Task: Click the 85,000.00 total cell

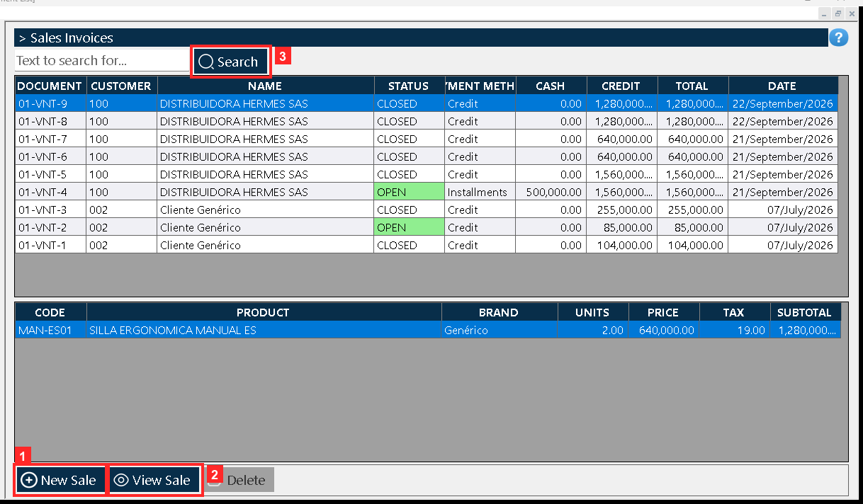Action: click(692, 227)
